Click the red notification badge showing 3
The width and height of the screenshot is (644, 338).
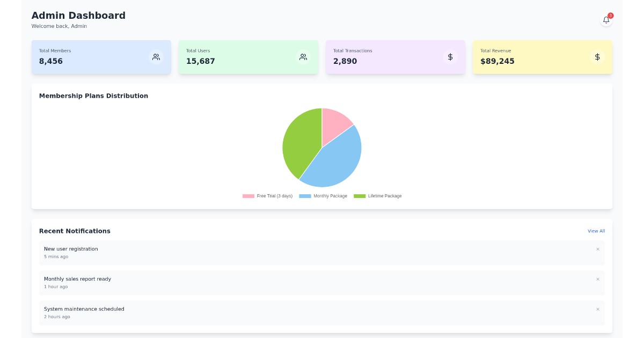click(x=611, y=14)
